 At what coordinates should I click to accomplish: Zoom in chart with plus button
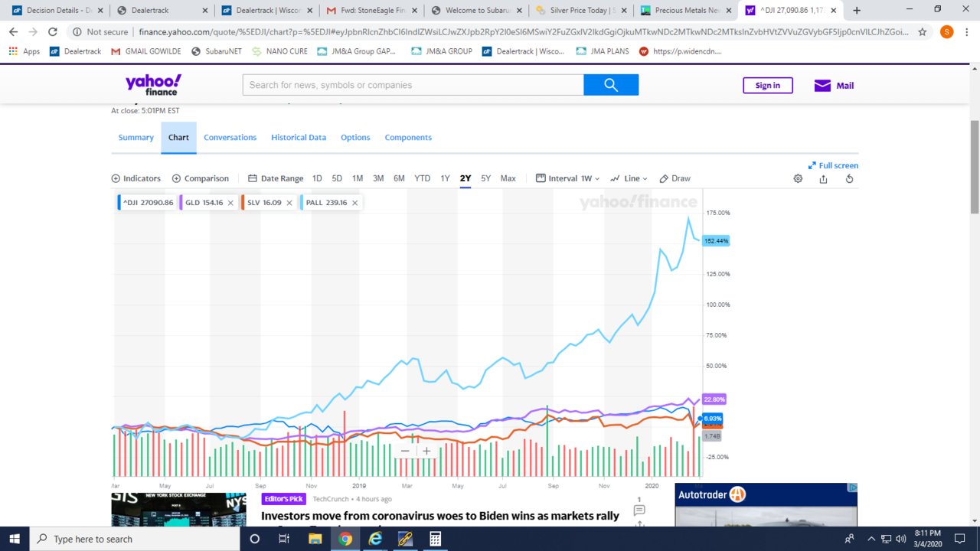(x=426, y=451)
